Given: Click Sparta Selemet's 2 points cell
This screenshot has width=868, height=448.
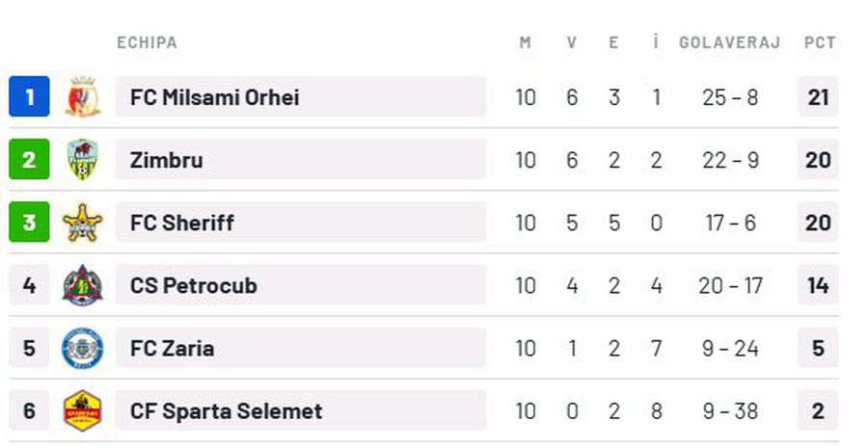Looking at the screenshot, I should click(x=818, y=410).
